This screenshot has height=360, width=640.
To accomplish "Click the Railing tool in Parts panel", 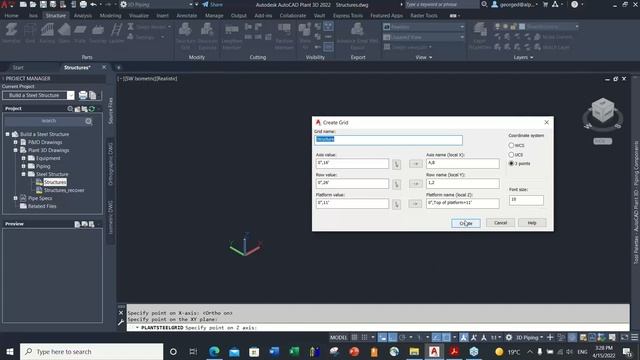I will (47, 33).
